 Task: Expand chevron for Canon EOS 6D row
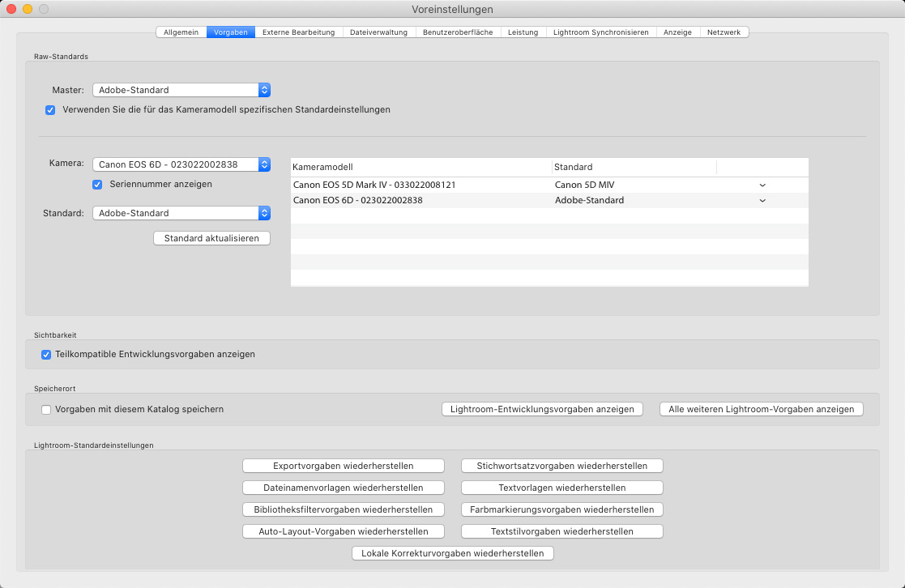pos(762,201)
